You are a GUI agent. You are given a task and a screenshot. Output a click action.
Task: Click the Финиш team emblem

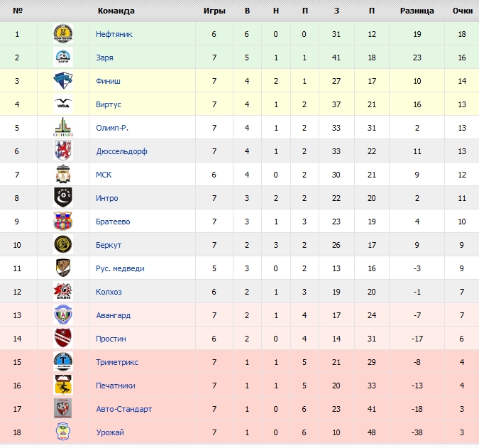click(63, 81)
